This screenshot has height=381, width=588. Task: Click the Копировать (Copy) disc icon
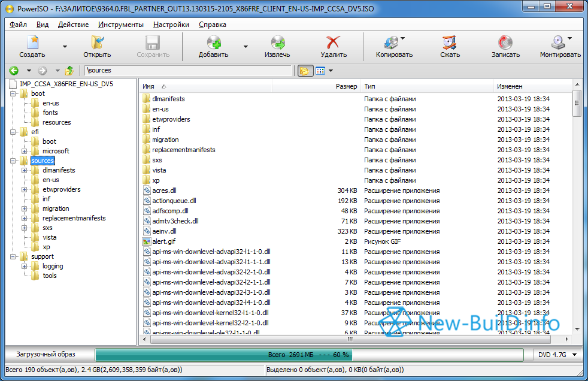pyautogui.click(x=391, y=43)
